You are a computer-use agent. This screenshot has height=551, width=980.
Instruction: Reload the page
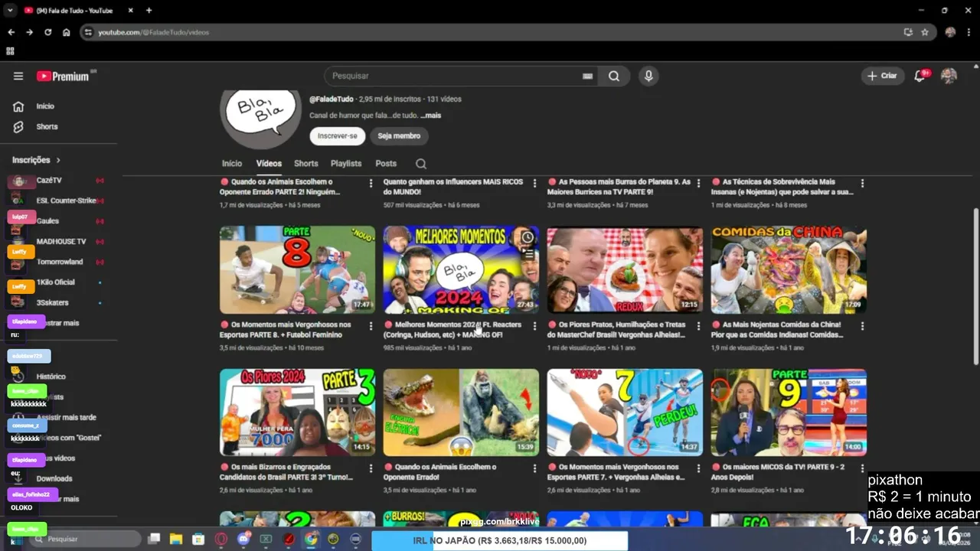(x=47, y=32)
